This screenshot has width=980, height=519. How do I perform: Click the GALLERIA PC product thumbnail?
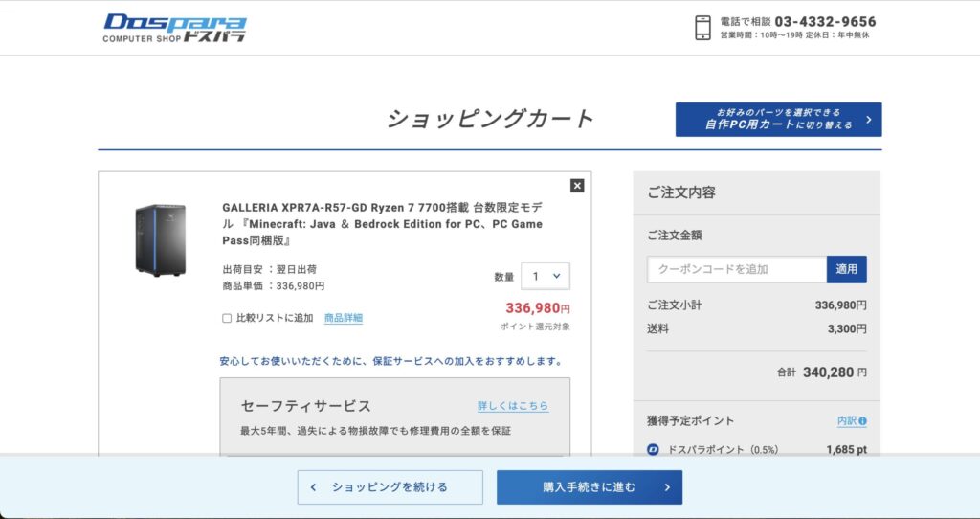[160, 240]
